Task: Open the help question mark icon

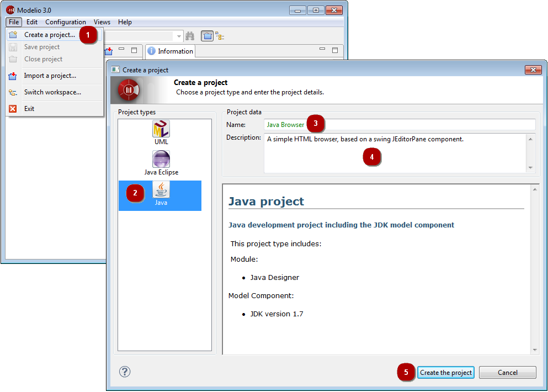Action: point(125,372)
